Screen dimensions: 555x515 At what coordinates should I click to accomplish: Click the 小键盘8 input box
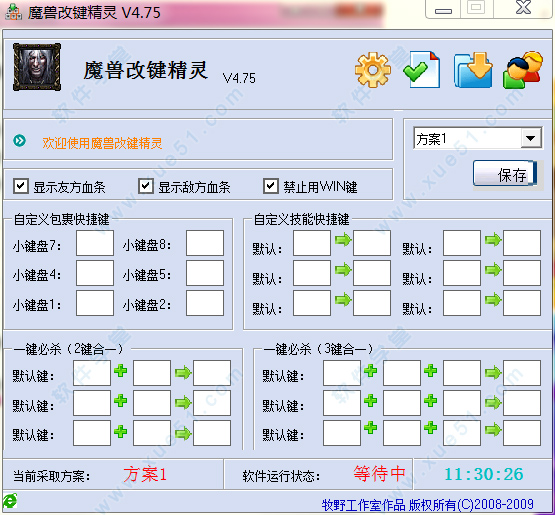pyautogui.click(x=205, y=243)
